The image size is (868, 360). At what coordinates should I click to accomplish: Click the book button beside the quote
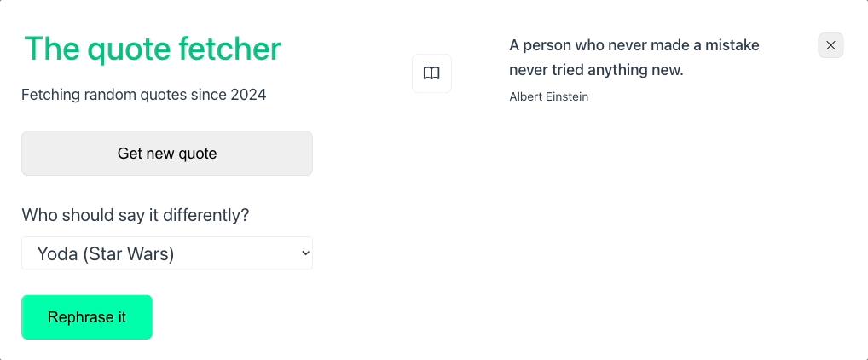431,73
